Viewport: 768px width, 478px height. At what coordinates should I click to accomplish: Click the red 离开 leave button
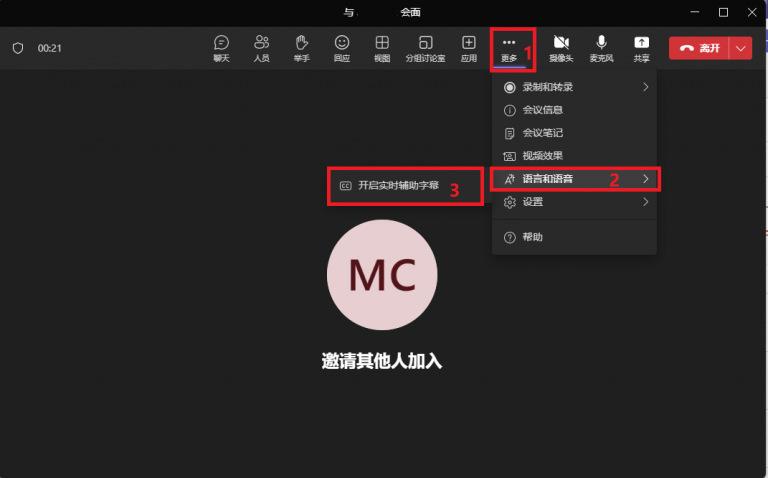[699, 48]
